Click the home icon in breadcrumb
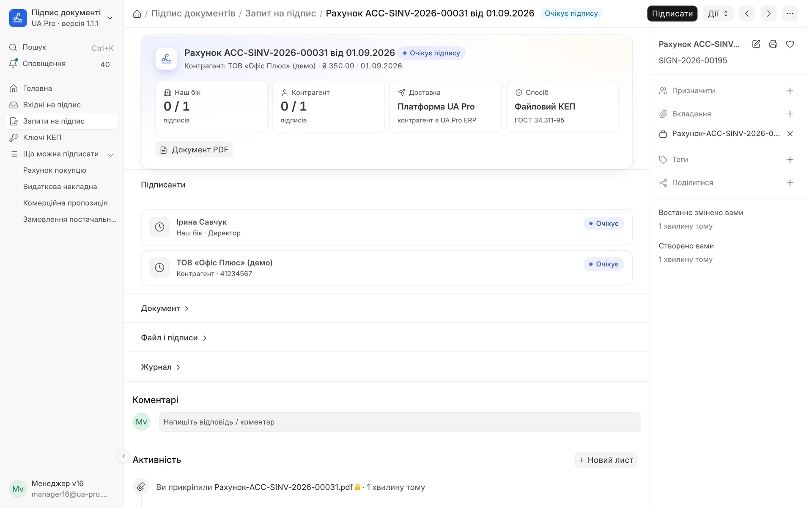Screen dimensions: 812x508 pyautogui.click(x=137, y=14)
